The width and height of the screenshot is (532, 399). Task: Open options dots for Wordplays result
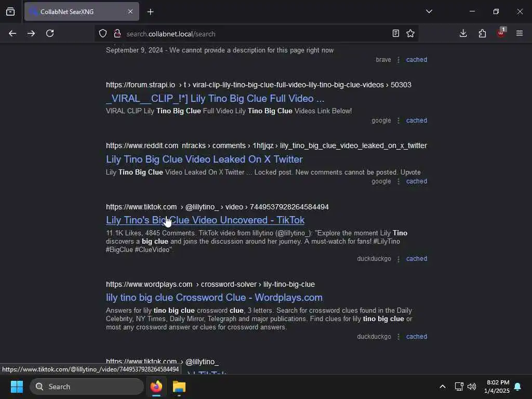coord(398,337)
